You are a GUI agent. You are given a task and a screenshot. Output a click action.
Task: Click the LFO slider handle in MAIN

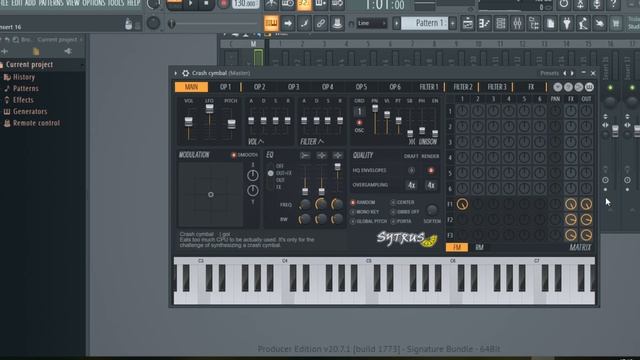[x=209, y=108]
